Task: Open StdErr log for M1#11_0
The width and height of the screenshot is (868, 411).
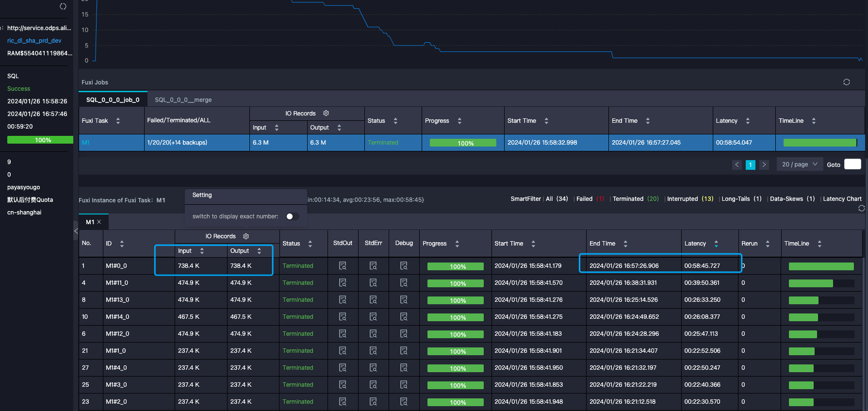Action: tap(373, 282)
